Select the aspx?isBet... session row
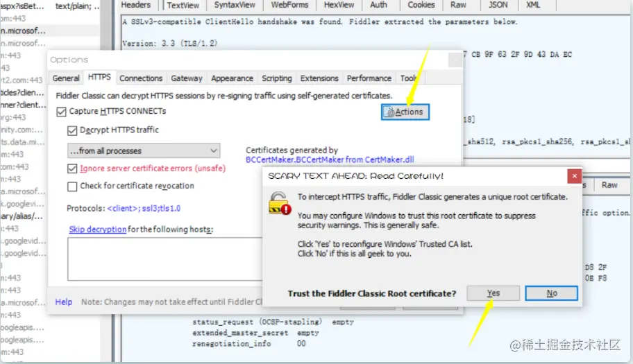Screen dimensions: 633x364 click(x=50, y=6)
